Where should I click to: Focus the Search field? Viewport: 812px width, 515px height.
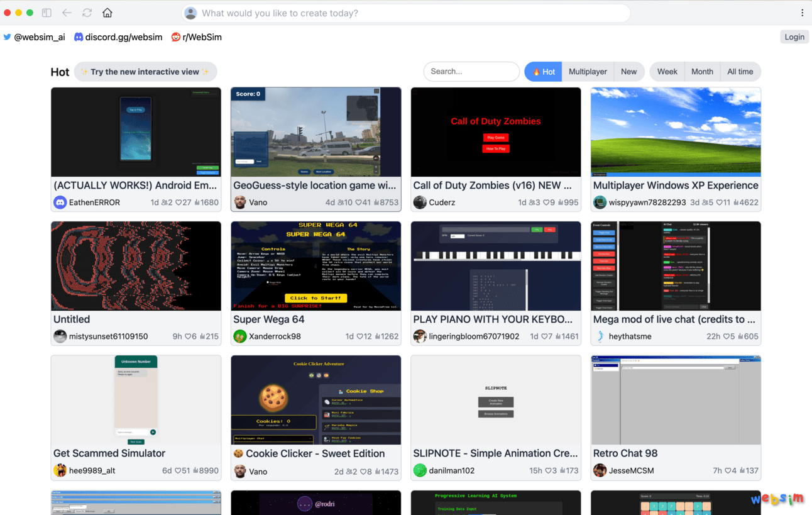471,72
